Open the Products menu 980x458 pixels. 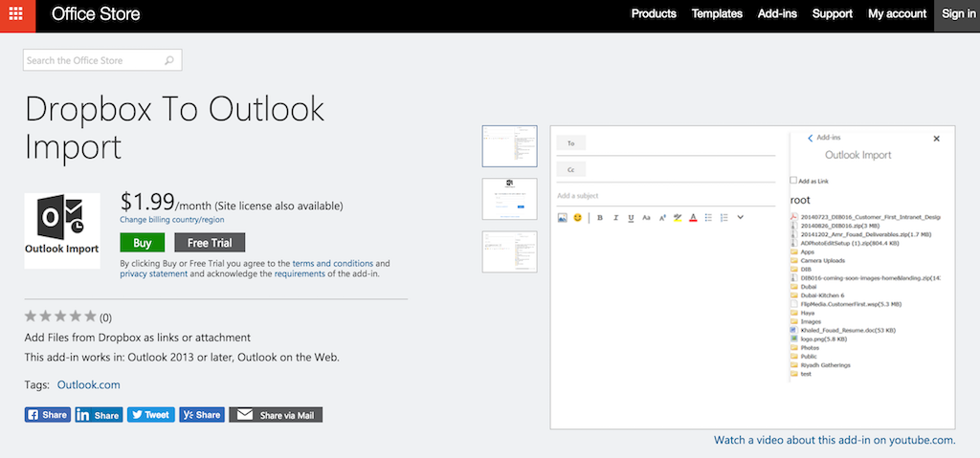click(654, 13)
